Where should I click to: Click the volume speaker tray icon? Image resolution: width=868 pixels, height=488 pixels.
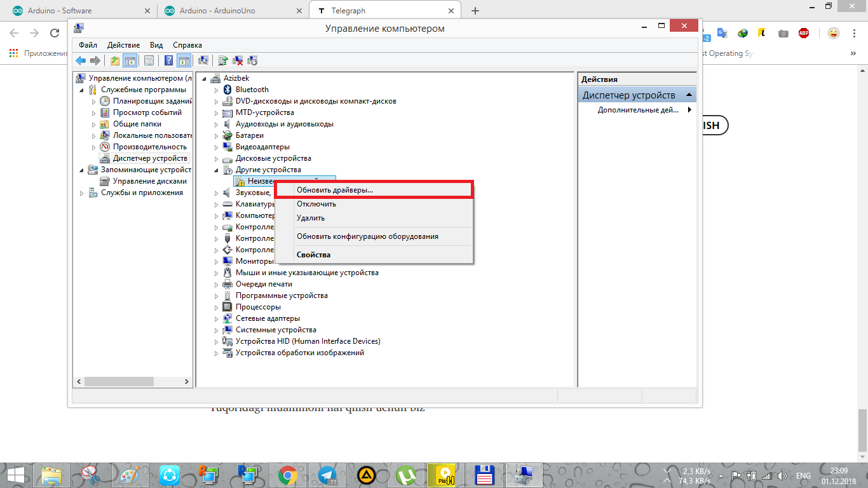pyautogui.click(x=782, y=475)
